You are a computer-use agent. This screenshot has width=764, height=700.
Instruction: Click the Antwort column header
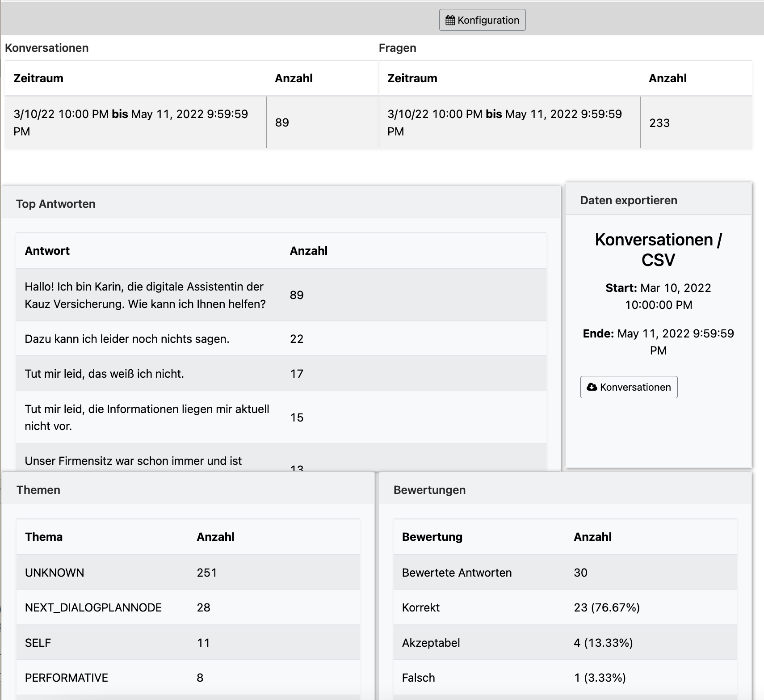click(47, 251)
